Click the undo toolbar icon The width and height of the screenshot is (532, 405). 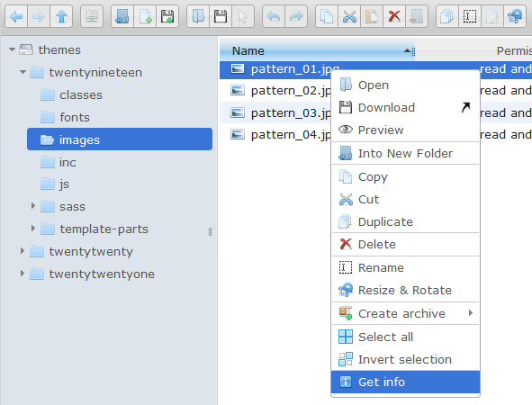point(274,16)
